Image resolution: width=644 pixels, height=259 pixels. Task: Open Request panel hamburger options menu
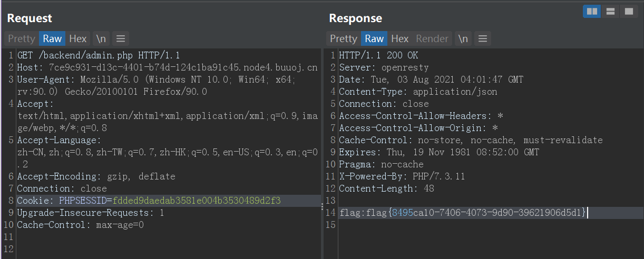click(x=120, y=38)
